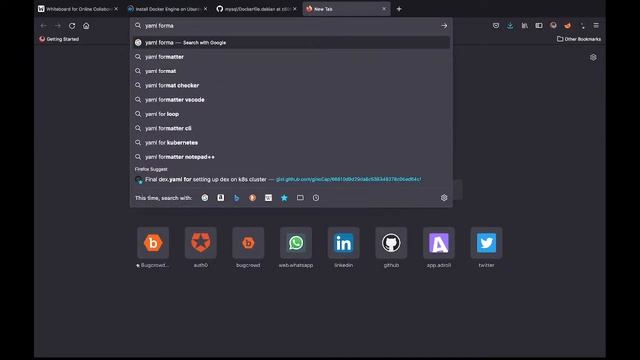Viewport: 640px width, 360px height.
Task: Open the Firefox account avatar icon
Action: point(553,25)
